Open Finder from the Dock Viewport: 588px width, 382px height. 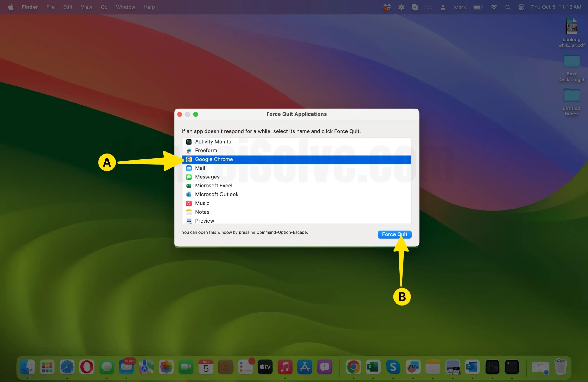click(27, 367)
